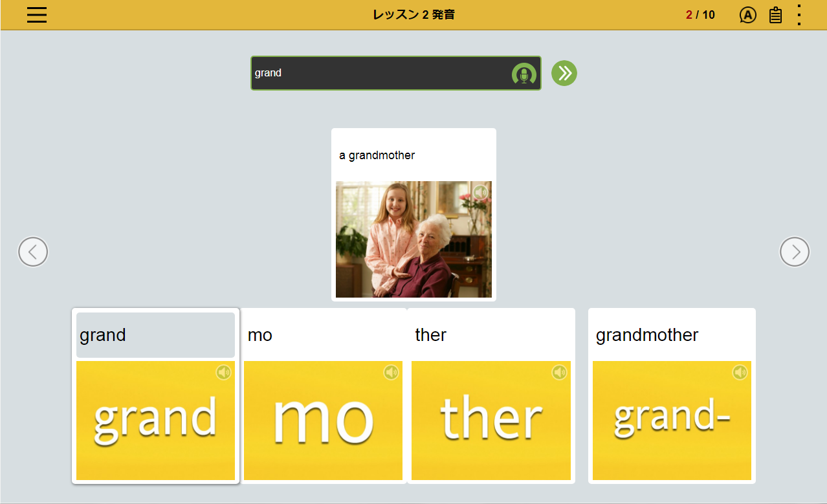The width and height of the screenshot is (827, 504).
Task: Open the vertical three-dot options menu
Action: (x=799, y=15)
